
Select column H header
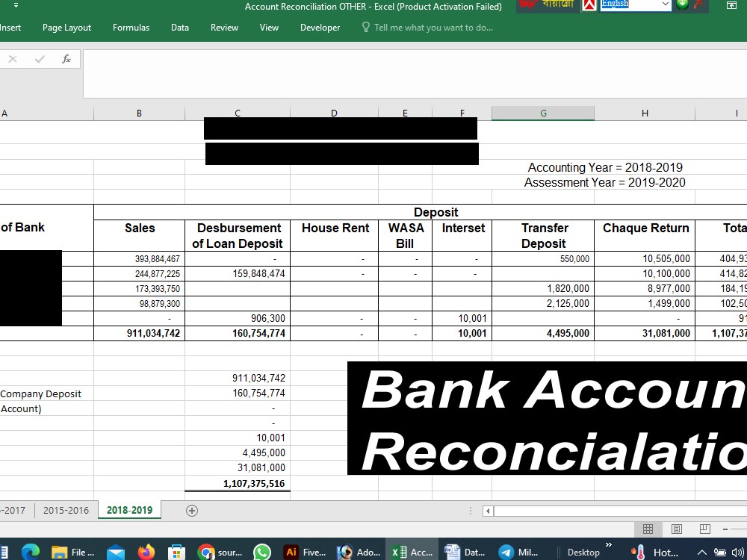click(645, 113)
